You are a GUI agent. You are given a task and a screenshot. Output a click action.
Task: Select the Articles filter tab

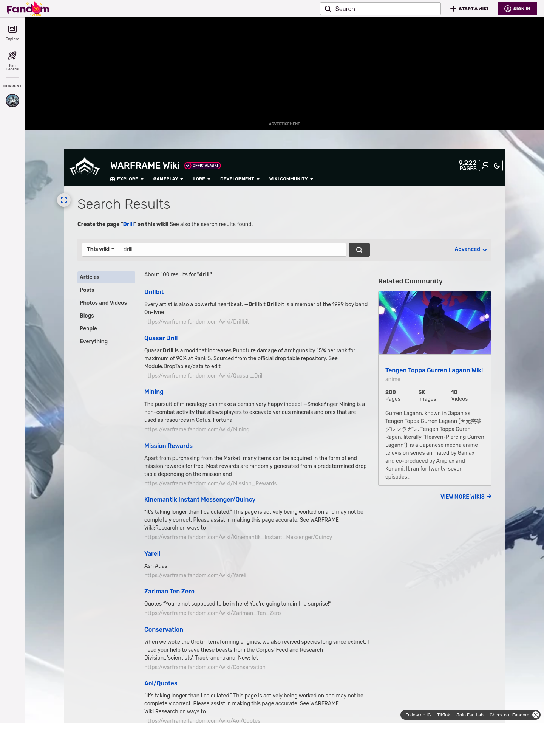click(x=106, y=277)
